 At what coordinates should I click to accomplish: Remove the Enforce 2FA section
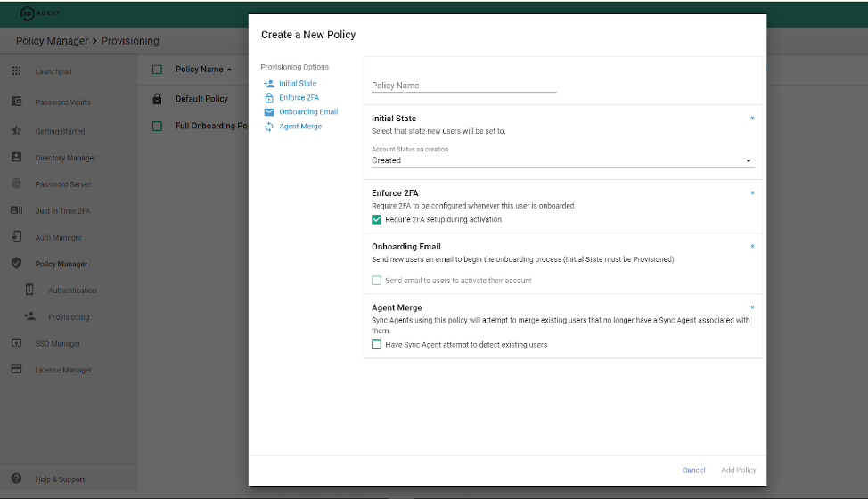752,192
